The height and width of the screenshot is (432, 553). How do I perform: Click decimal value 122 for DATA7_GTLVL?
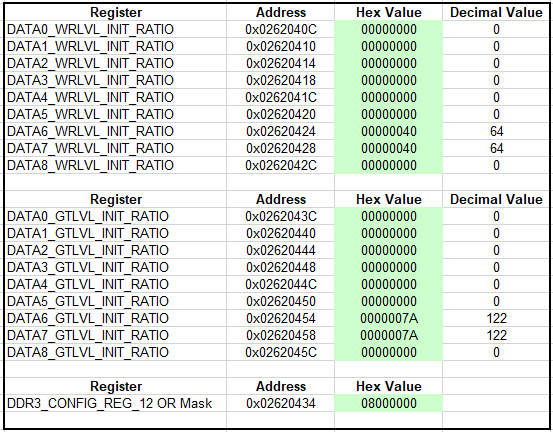(x=496, y=335)
